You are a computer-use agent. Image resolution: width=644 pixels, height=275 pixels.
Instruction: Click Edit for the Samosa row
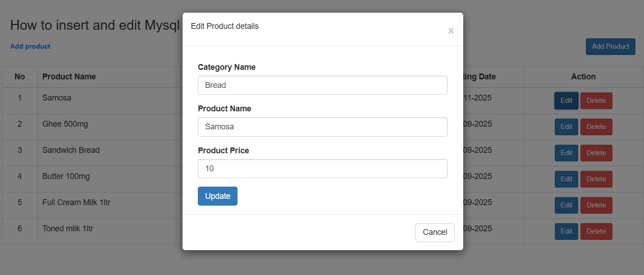tap(566, 101)
